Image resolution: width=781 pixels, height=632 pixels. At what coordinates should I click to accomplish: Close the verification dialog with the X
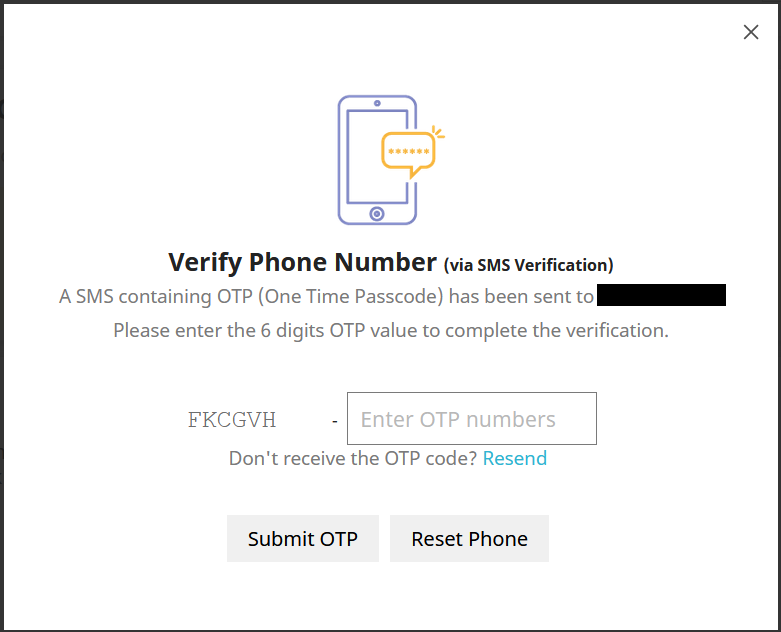[751, 32]
